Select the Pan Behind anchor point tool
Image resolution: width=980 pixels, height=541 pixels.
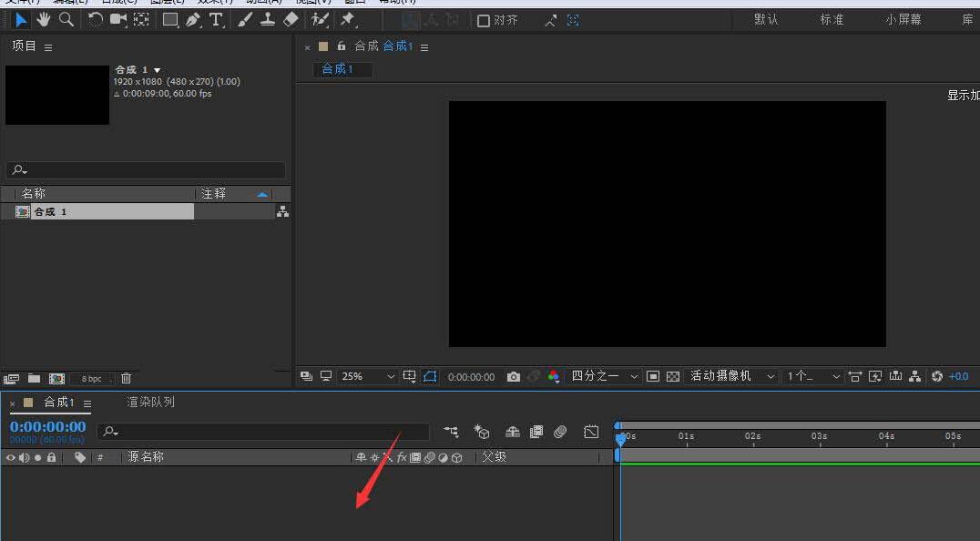click(141, 20)
